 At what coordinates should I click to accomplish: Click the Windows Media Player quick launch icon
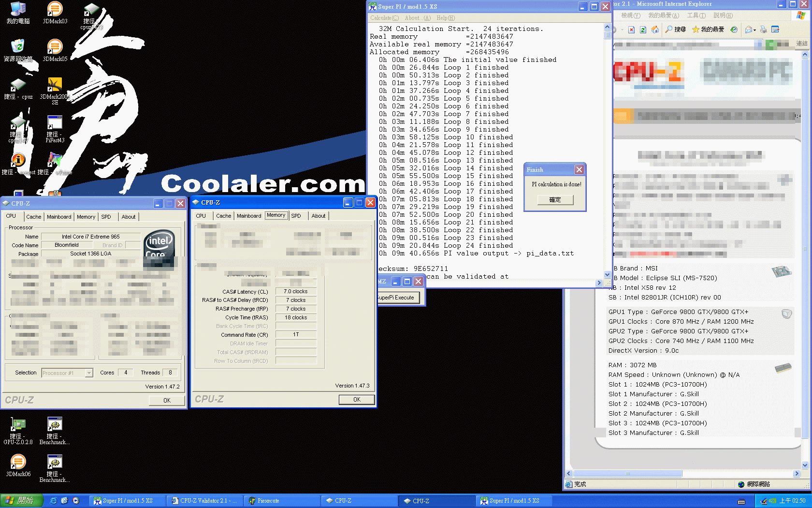tap(75, 501)
